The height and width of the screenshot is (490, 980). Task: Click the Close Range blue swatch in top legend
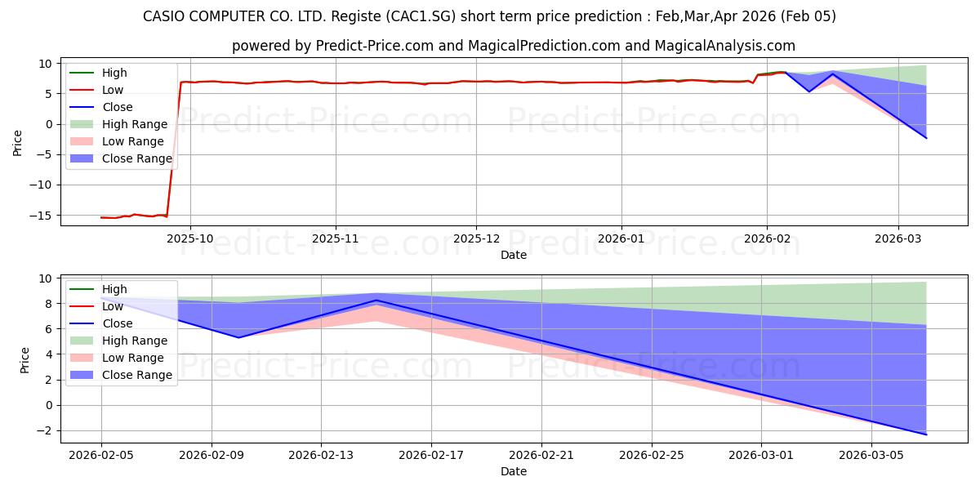click(x=83, y=159)
